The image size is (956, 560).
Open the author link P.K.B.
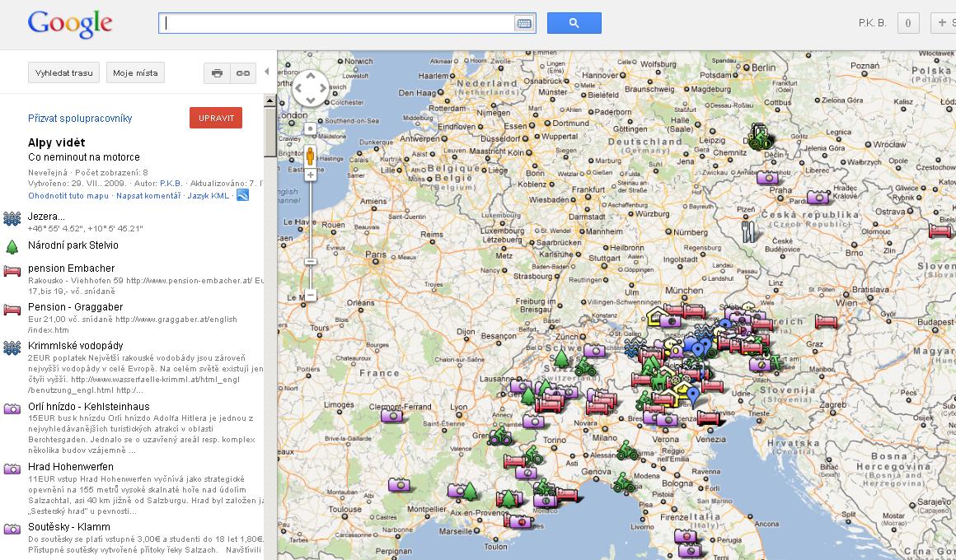[x=171, y=183]
